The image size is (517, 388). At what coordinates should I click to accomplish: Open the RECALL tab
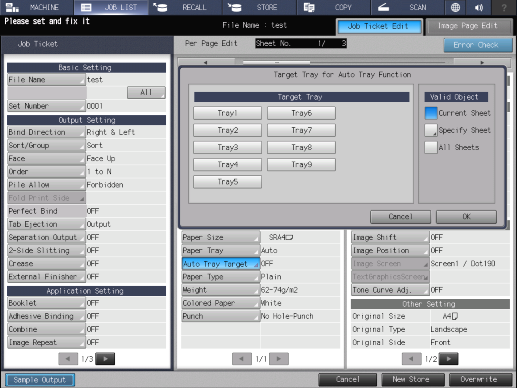(185, 7)
